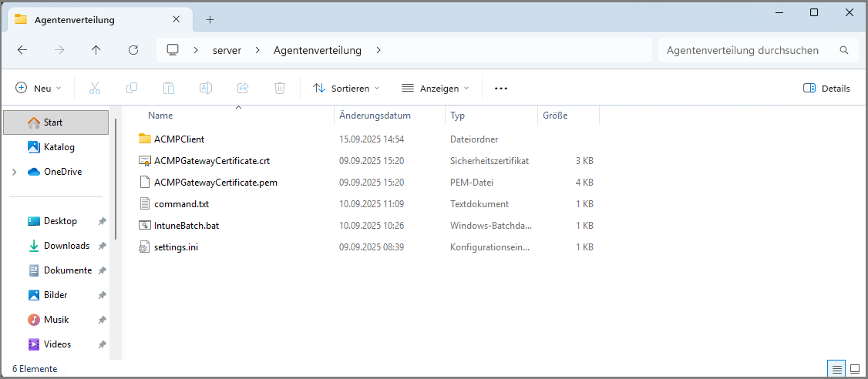Click the Copy icon in toolbar

coord(132,89)
